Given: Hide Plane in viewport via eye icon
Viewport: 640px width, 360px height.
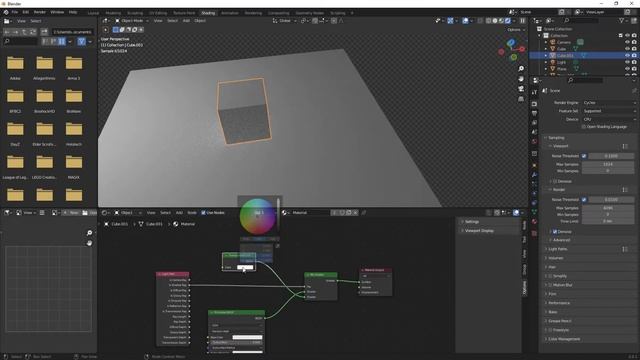Looking at the screenshot, I should [627, 69].
